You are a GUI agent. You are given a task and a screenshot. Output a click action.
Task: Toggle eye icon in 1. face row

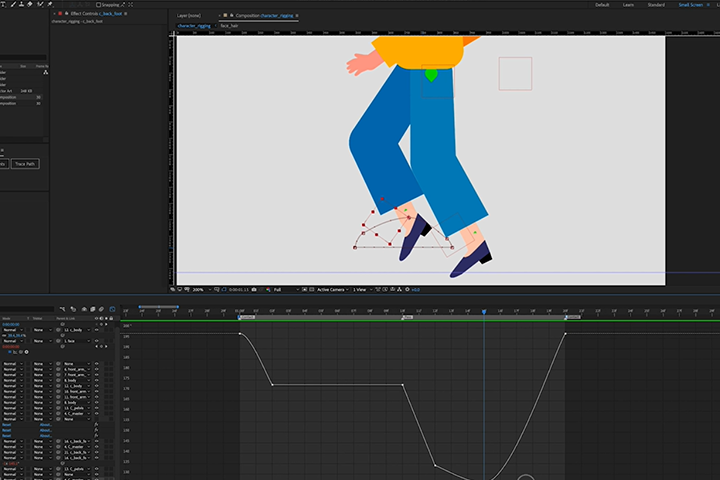96,341
